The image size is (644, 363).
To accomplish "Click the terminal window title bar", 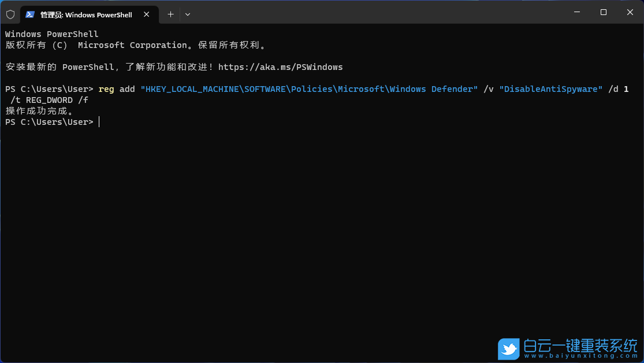I will click(375, 12).
